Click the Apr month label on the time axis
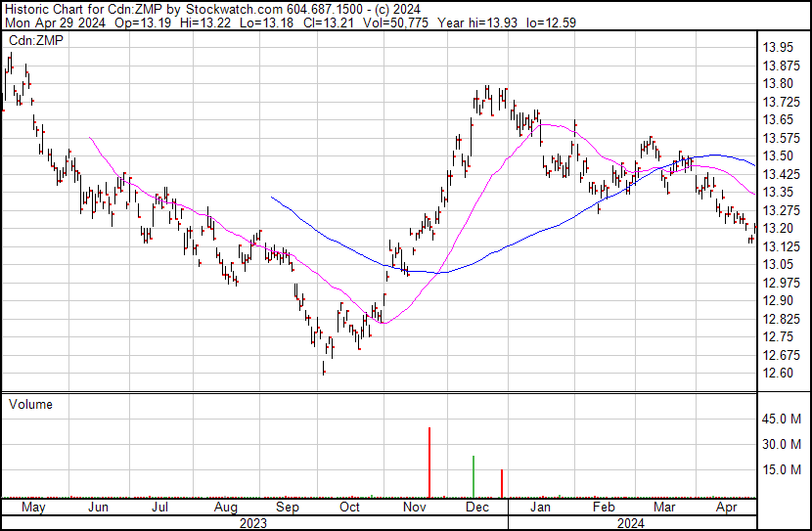This screenshot has width=812, height=531. [726, 508]
